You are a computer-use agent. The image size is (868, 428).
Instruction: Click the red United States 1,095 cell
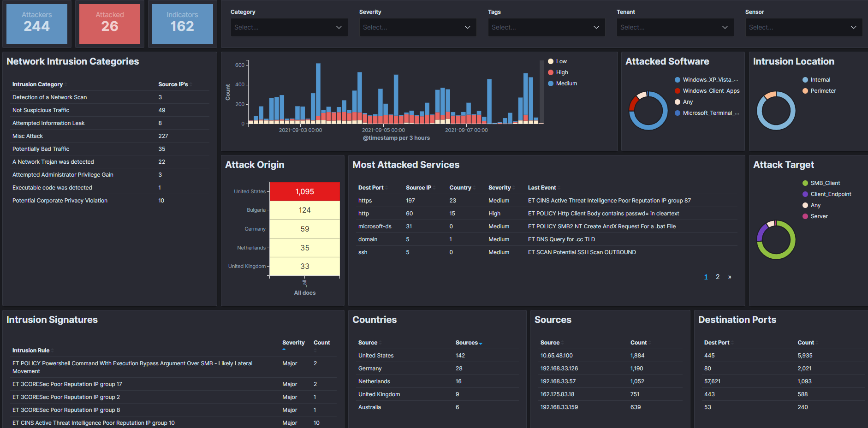305,192
